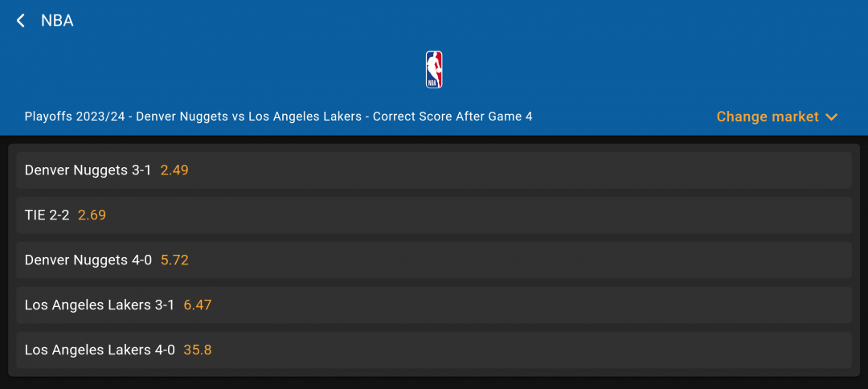Image resolution: width=868 pixels, height=389 pixels.
Task: Select the Denver Nuggets 3-1 outcome label
Action: click(88, 170)
